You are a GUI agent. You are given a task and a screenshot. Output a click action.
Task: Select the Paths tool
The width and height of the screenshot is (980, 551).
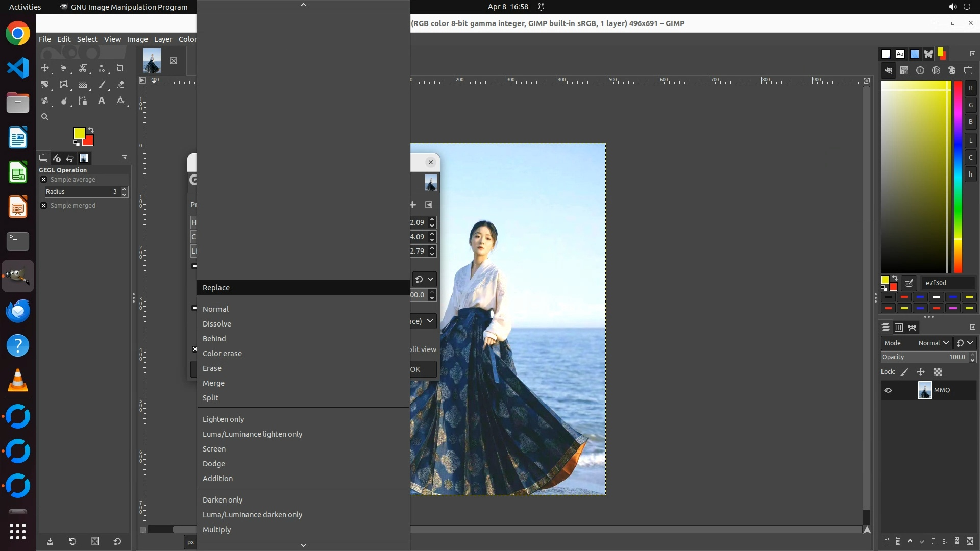point(83,101)
